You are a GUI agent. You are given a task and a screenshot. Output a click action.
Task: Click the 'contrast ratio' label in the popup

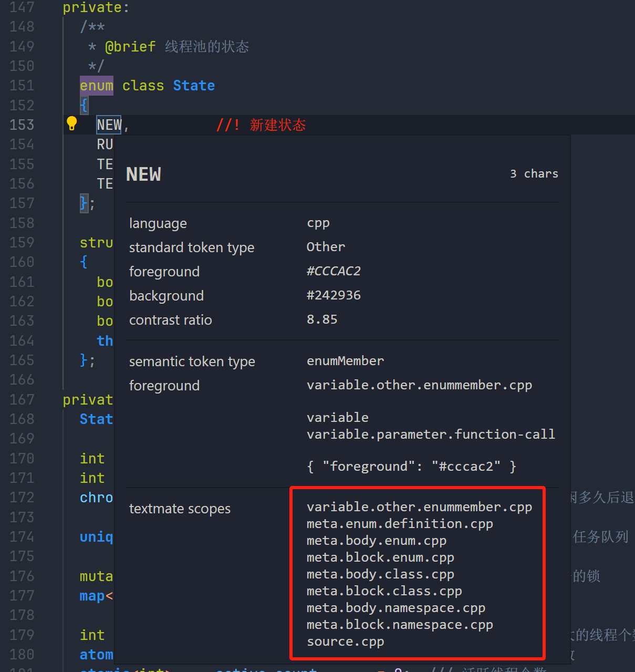pos(171,320)
